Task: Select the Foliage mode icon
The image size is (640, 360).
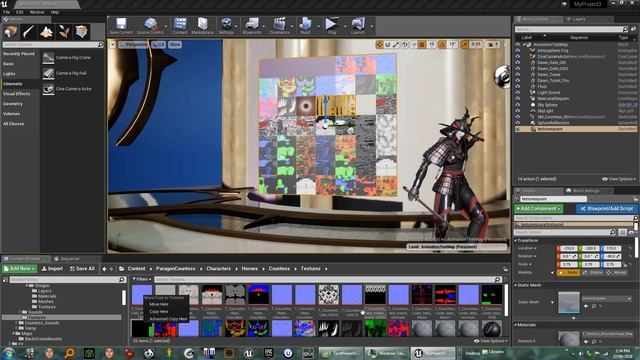Action: tap(64, 32)
